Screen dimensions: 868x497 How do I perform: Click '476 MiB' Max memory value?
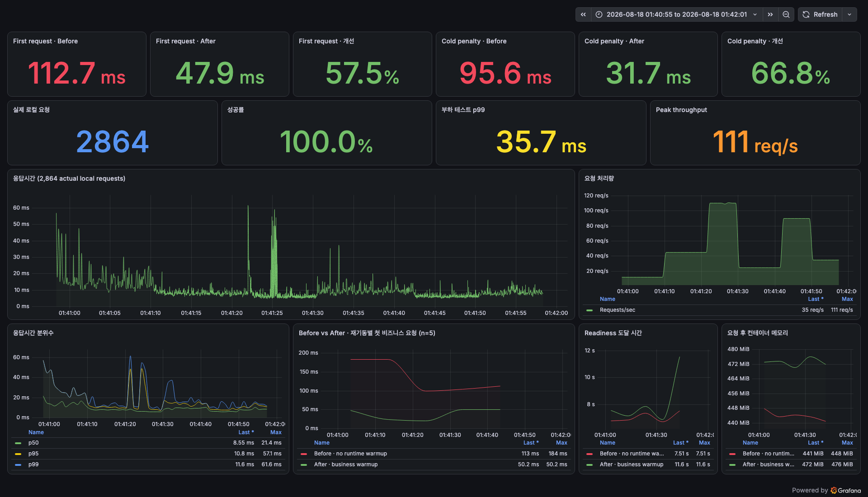pyautogui.click(x=842, y=464)
